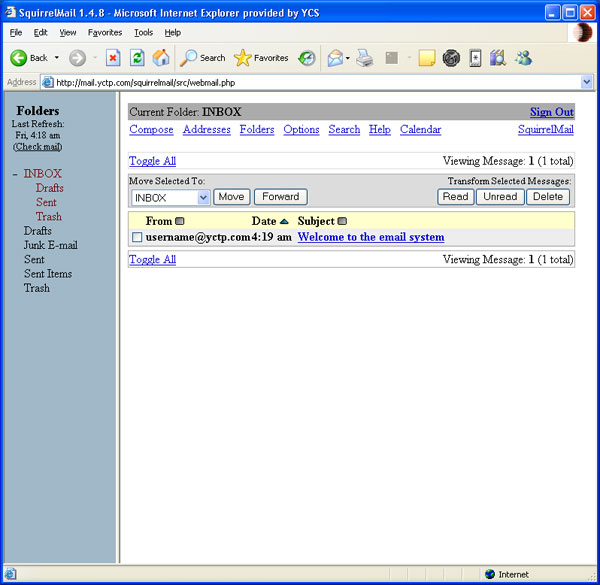This screenshot has width=600, height=585.
Task: Launch Messenger people icon
Action: (523, 58)
